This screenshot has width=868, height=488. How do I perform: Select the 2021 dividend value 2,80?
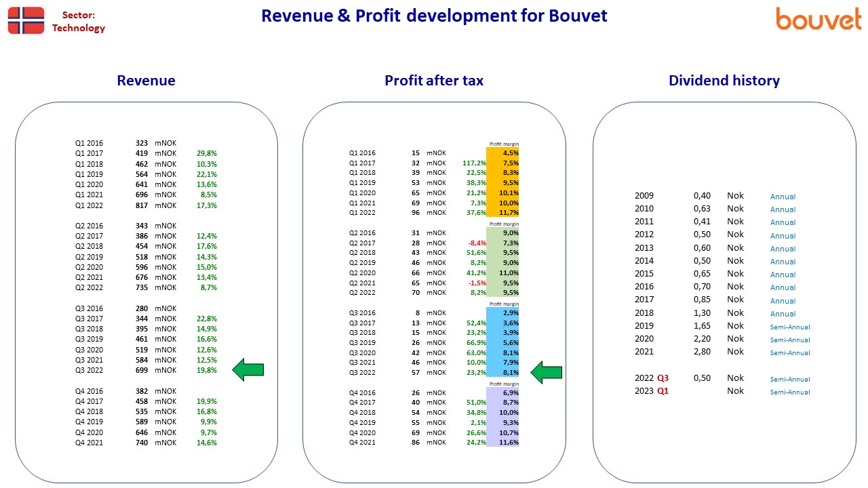point(702,352)
